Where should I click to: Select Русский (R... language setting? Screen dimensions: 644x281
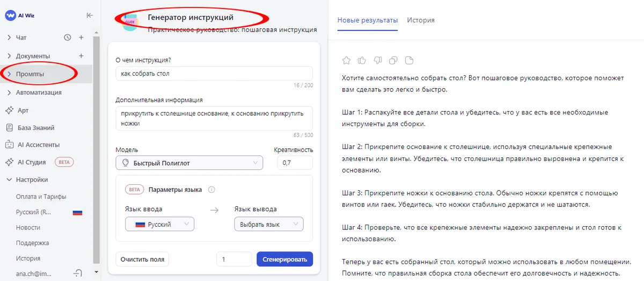(34, 212)
